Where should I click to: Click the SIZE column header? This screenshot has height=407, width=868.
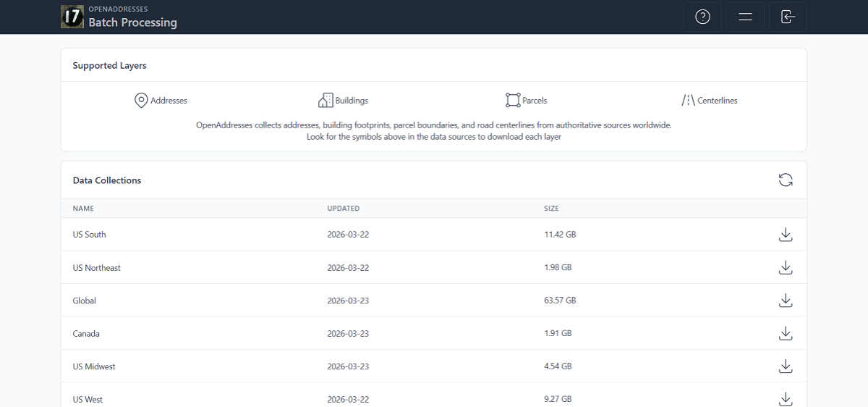pyautogui.click(x=551, y=209)
